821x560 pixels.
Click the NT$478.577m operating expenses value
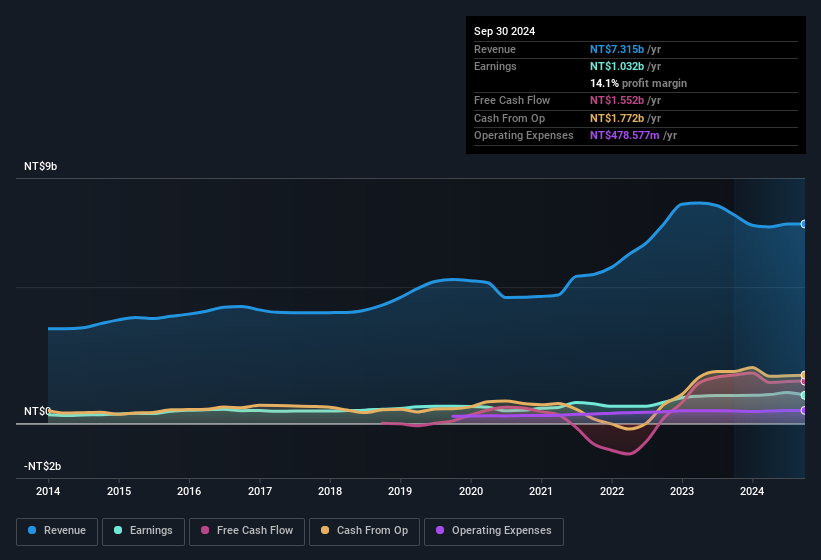(x=625, y=136)
